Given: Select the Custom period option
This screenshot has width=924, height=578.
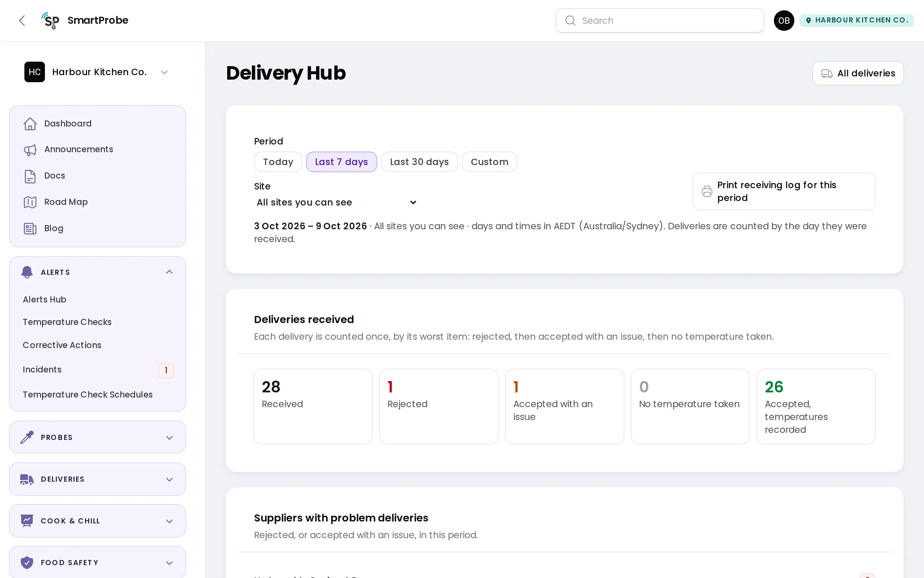Looking at the screenshot, I should (490, 162).
